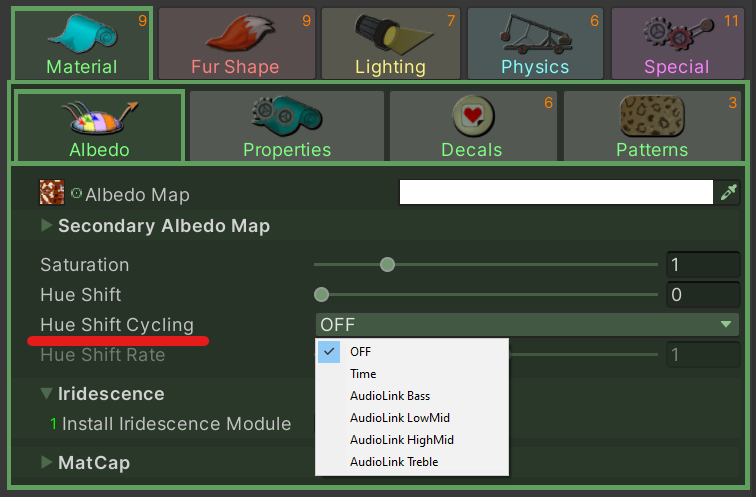Click the texture picker circle beside Albedo Map
The height and width of the screenshot is (497, 756).
click(76, 193)
